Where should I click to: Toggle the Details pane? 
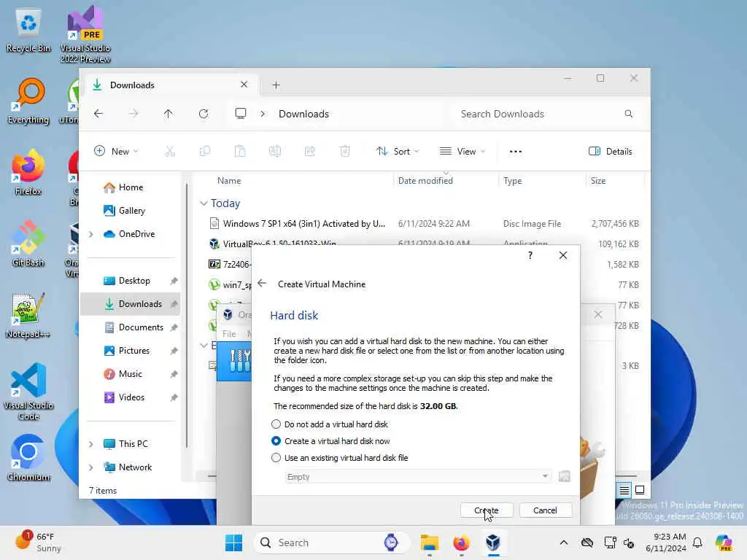(x=611, y=152)
